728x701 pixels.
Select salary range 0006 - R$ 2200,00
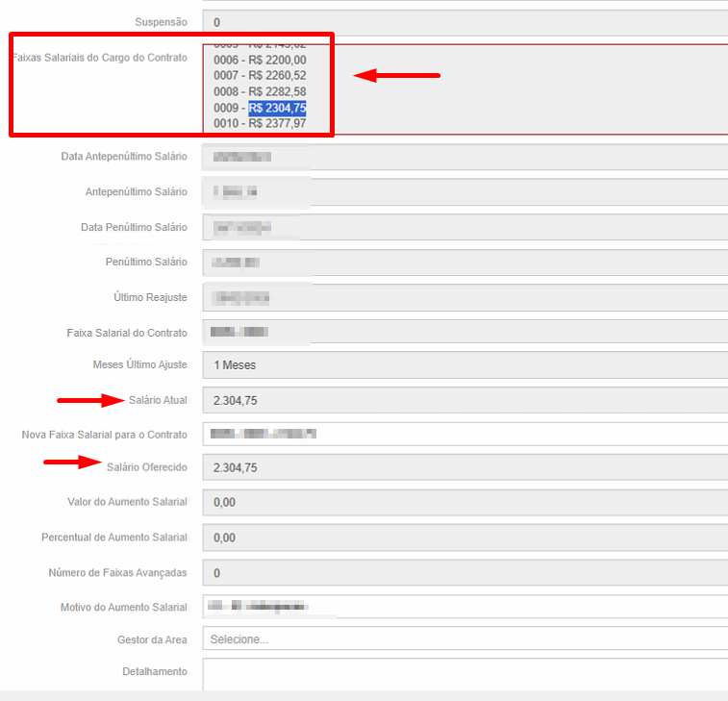(x=260, y=60)
